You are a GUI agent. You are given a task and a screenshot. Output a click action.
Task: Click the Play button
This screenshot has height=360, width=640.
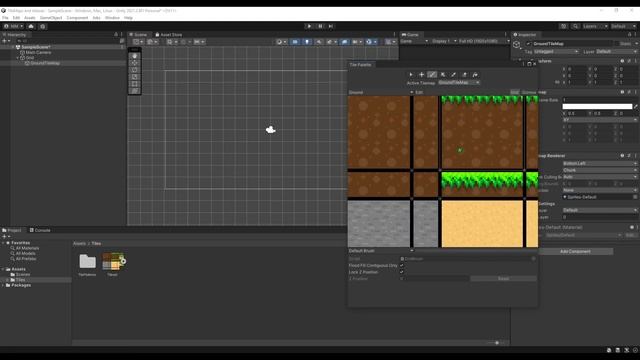(x=309, y=26)
